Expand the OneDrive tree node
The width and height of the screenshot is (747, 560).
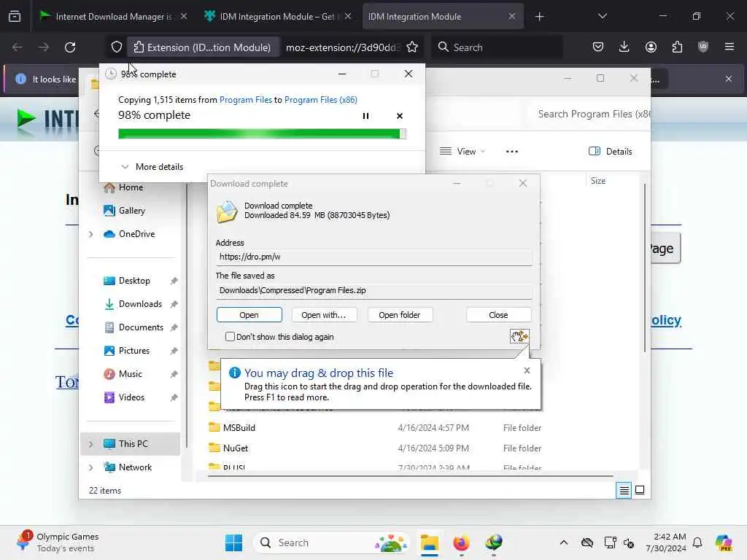(90, 234)
